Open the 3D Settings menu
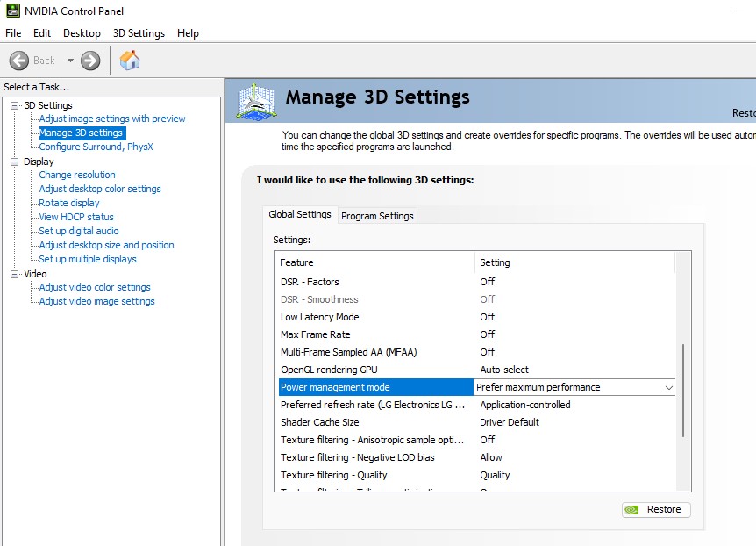This screenshot has height=546, width=756. 139,33
